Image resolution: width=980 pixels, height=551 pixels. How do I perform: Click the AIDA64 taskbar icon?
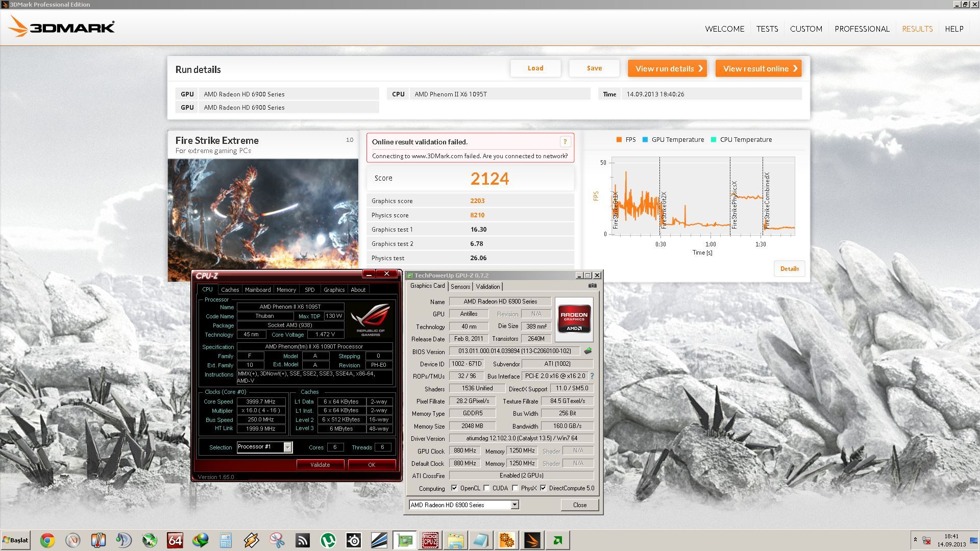[175, 540]
